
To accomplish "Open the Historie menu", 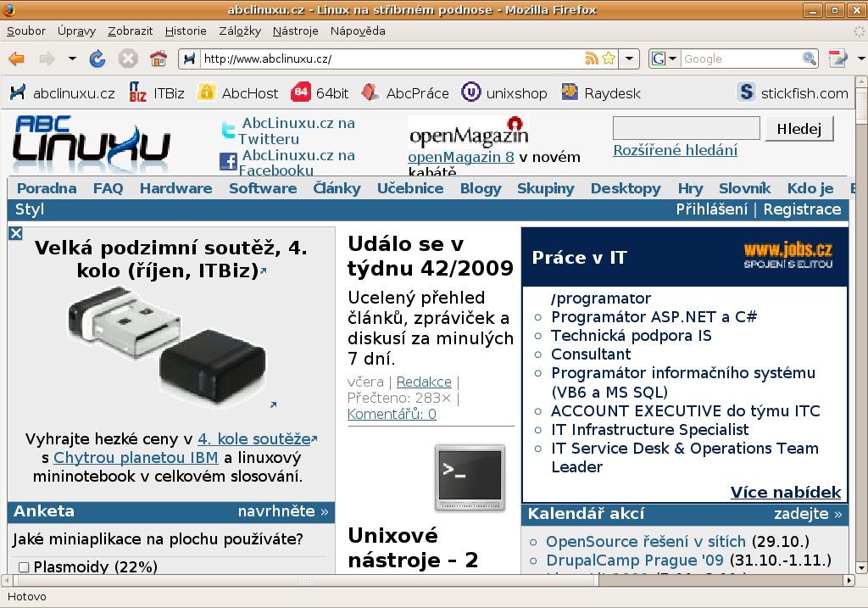I will tap(186, 31).
